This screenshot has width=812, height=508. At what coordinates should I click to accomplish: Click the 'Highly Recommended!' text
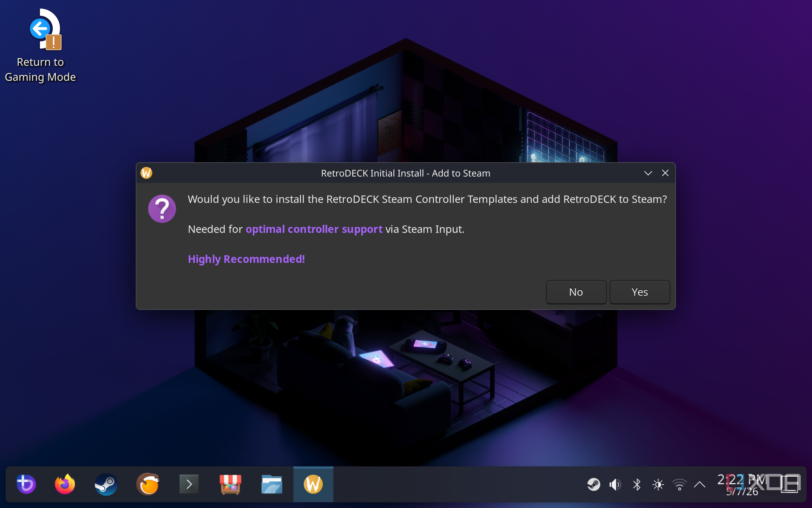[x=246, y=259]
